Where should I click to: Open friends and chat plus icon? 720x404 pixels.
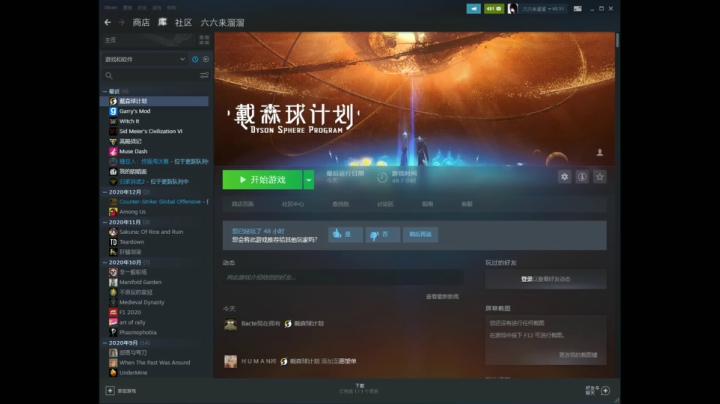[606, 391]
